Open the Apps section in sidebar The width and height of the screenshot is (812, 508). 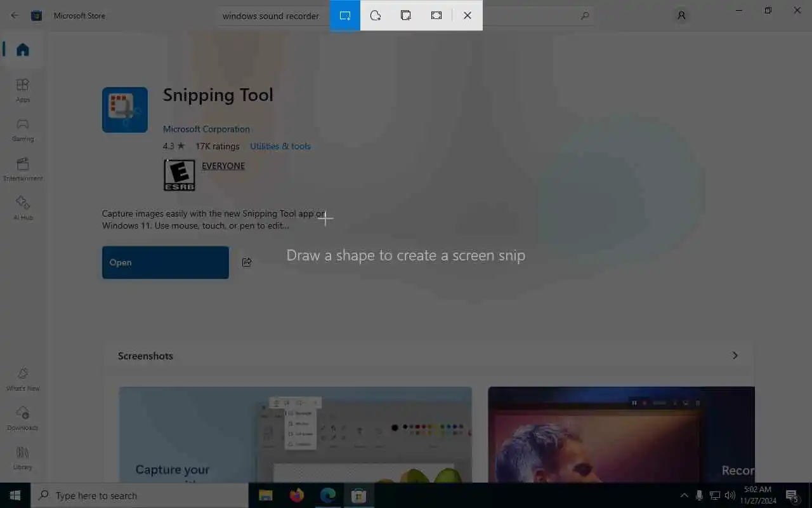pos(23,90)
